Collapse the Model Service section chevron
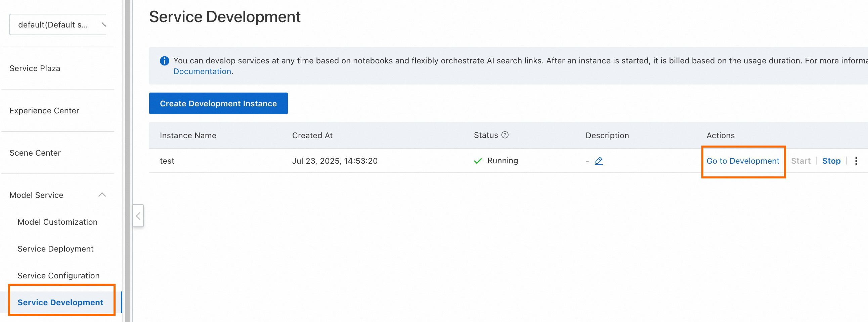The width and height of the screenshot is (868, 322). pos(102,195)
